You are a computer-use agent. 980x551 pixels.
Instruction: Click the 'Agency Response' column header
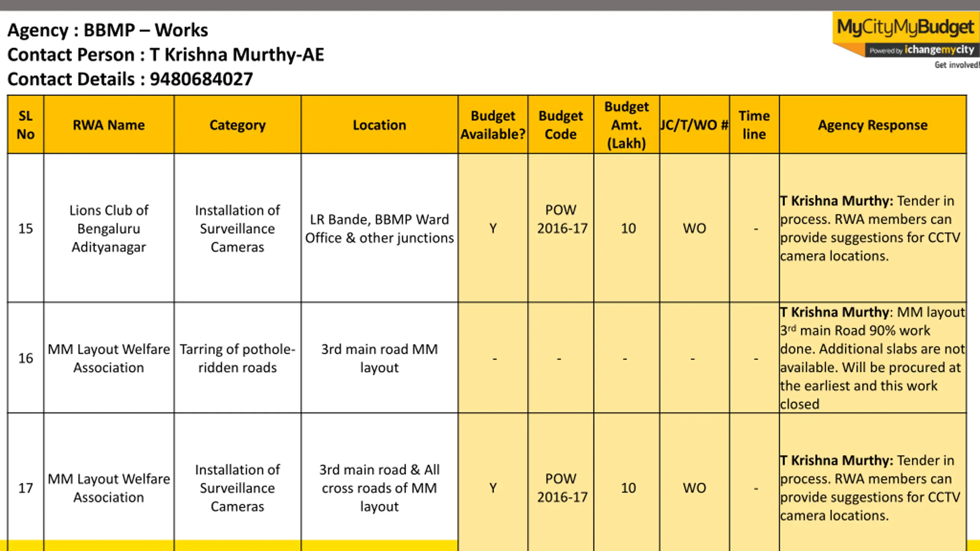pyautogui.click(x=873, y=125)
